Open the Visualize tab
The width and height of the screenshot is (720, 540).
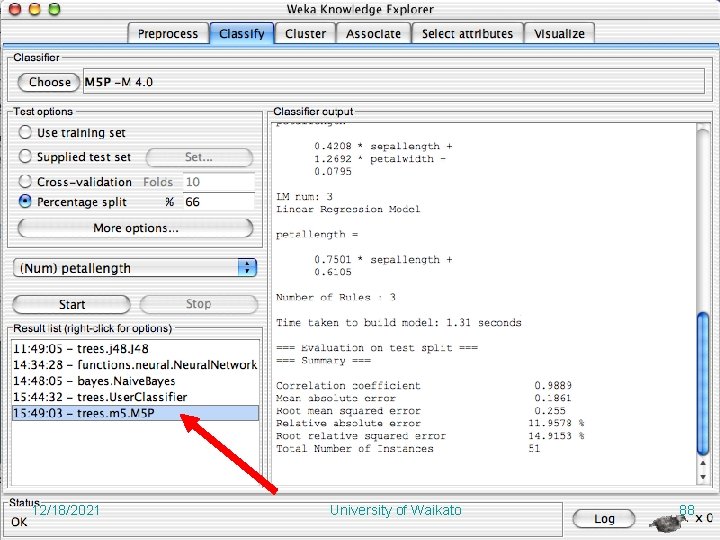coord(559,34)
